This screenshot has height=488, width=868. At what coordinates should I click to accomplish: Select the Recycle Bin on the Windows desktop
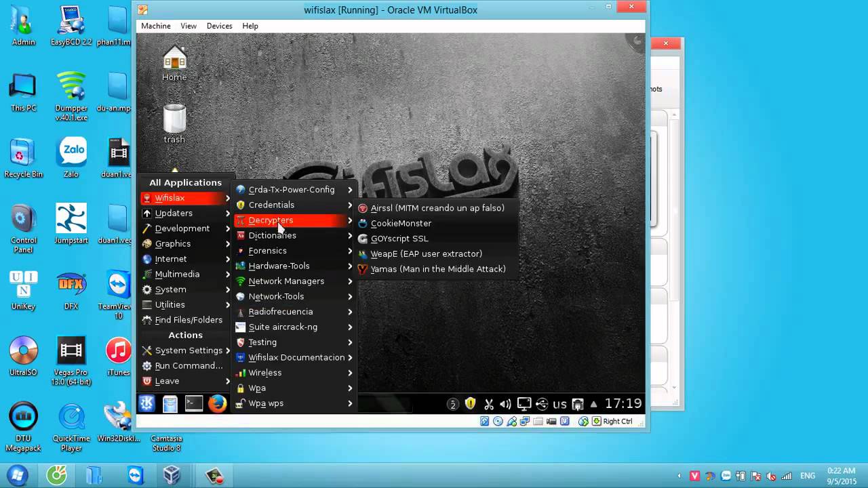pos(23,157)
